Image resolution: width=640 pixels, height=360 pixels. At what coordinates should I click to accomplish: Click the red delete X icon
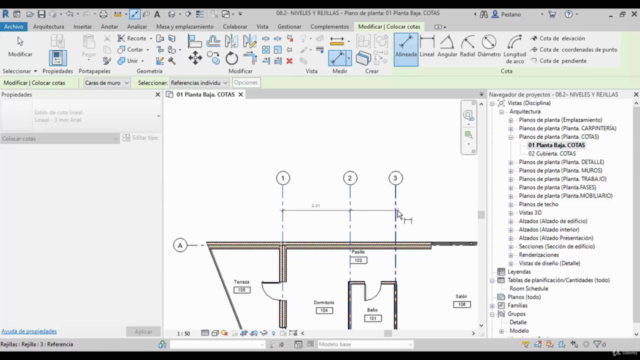click(289, 61)
